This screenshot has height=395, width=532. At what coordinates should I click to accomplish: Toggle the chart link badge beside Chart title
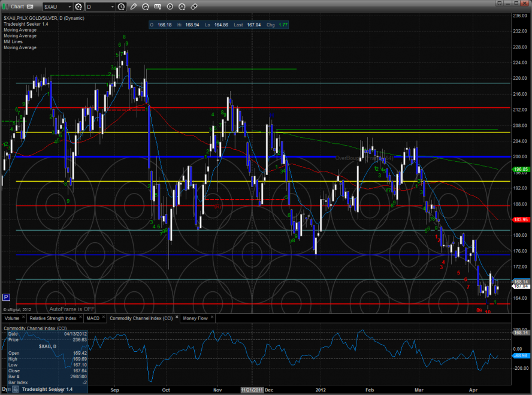tap(30, 7)
